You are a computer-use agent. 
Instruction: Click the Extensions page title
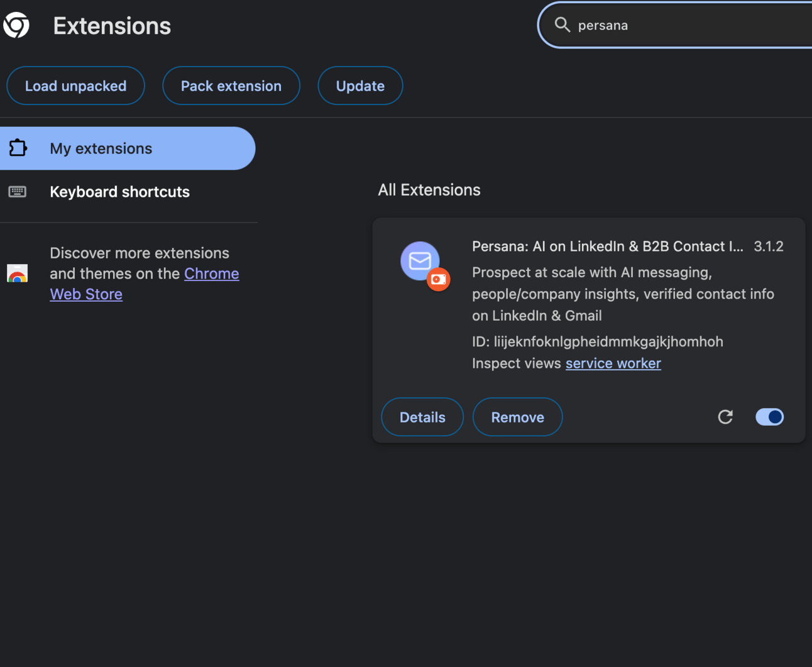click(x=112, y=26)
